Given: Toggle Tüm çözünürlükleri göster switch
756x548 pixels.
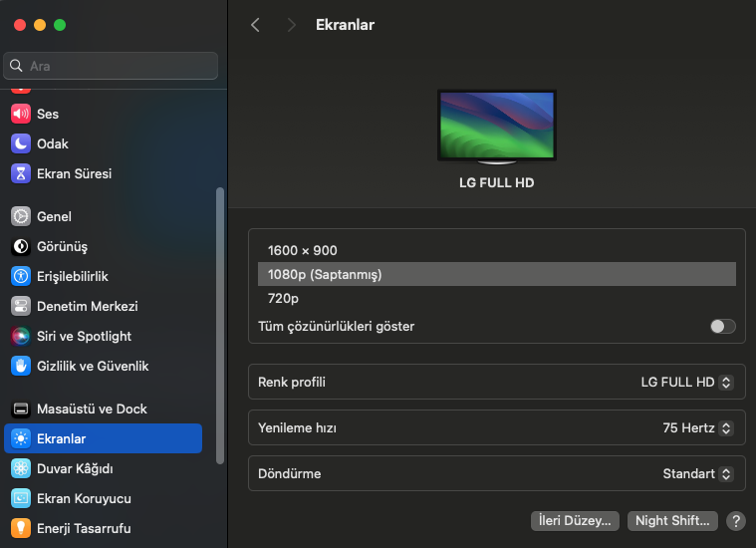Looking at the screenshot, I should (x=722, y=326).
